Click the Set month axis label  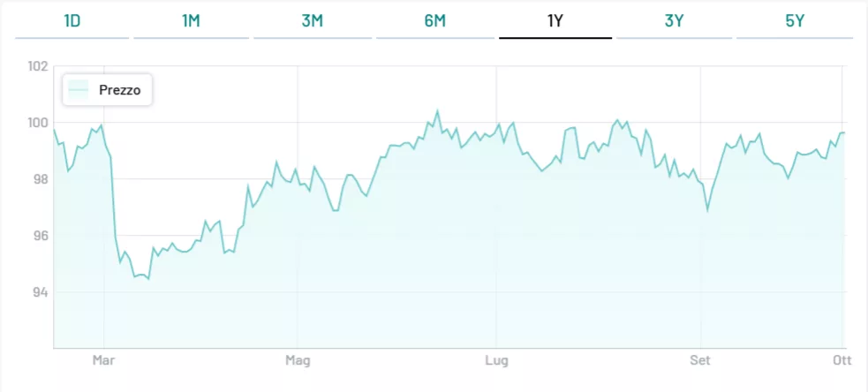pyautogui.click(x=701, y=361)
